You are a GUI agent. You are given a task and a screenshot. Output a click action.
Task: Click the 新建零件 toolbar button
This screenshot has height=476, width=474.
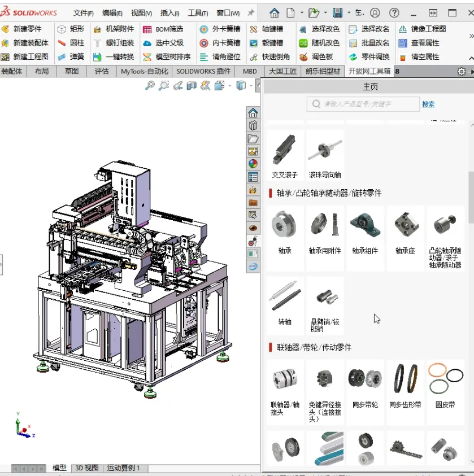click(x=22, y=29)
